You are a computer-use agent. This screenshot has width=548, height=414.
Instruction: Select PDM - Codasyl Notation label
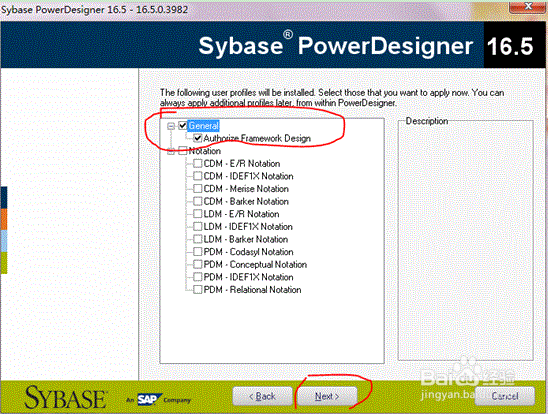(248, 252)
